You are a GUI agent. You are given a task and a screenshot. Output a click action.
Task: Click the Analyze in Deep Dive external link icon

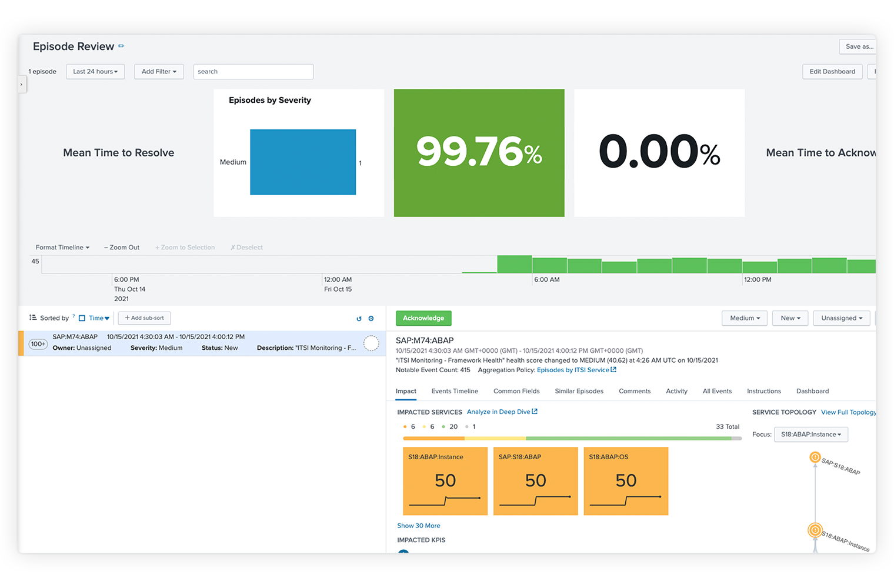533,411
